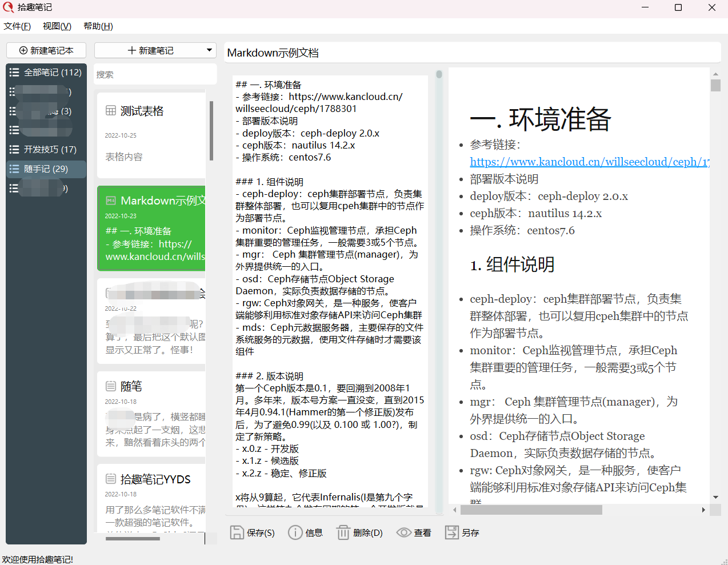Screen dimensions: 728x565
Task: Open the 视图(V) menu
Action: point(57,26)
